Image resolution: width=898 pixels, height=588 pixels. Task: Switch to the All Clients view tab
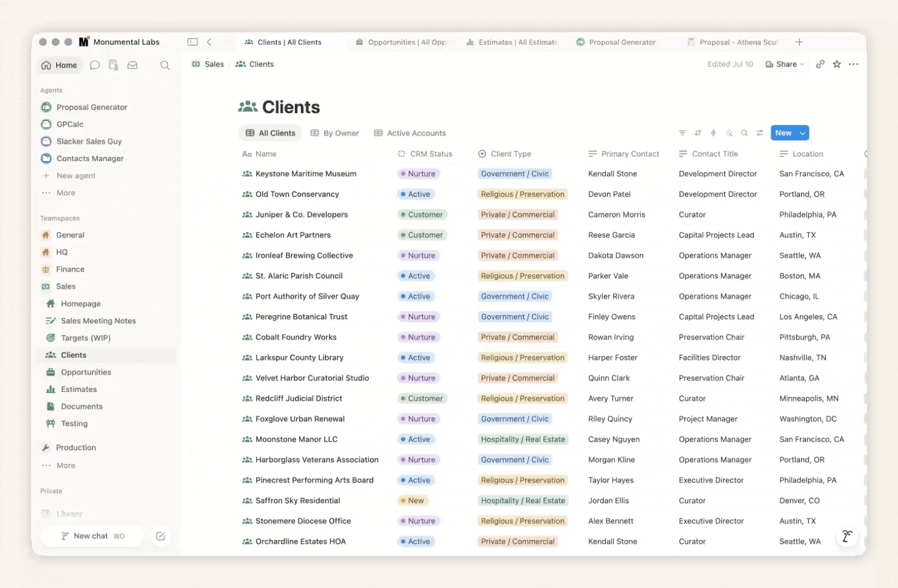click(270, 133)
